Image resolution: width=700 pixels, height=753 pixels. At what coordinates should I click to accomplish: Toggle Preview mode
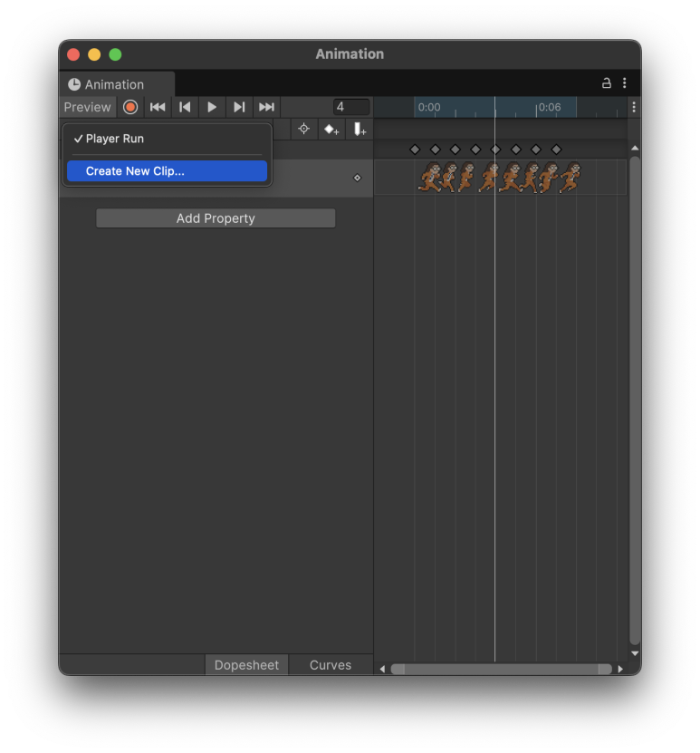pos(87,107)
